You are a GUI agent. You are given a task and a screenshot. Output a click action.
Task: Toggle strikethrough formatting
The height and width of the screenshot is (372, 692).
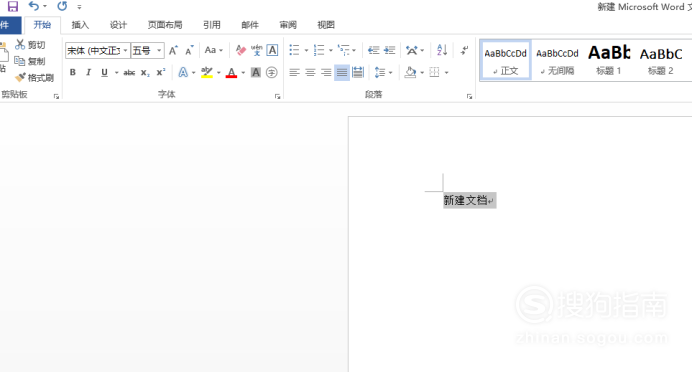coord(129,72)
